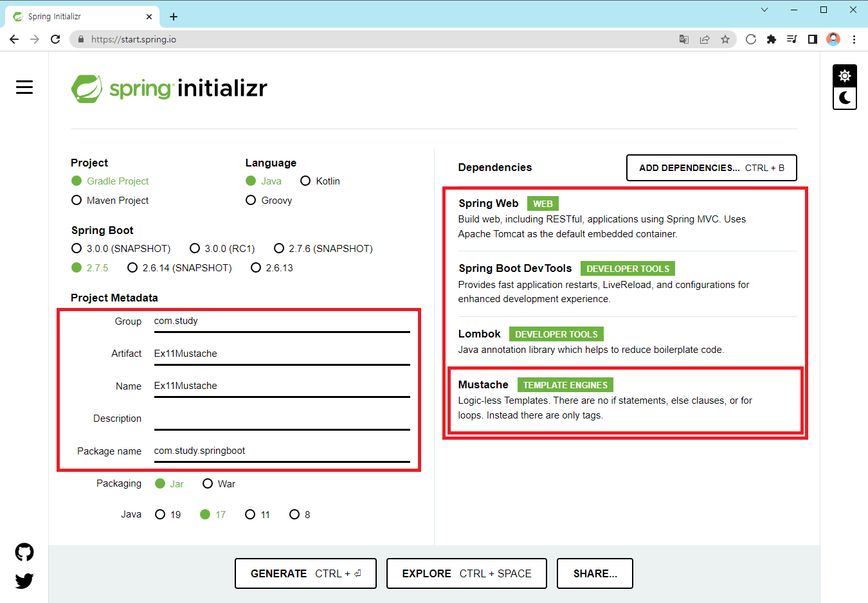Pick Spring Boot version 3.0.0 (RC1)
Image resolution: width=868 pixels, height=603 pixels.
pos(222,248)
